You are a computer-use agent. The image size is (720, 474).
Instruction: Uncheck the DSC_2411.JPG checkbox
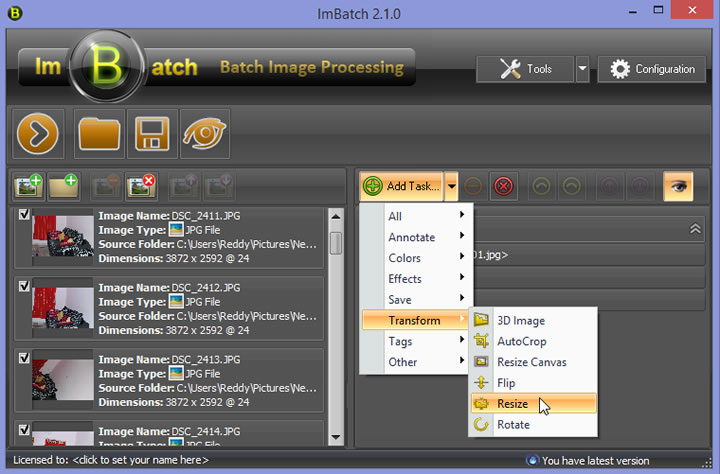pos(24,214)
